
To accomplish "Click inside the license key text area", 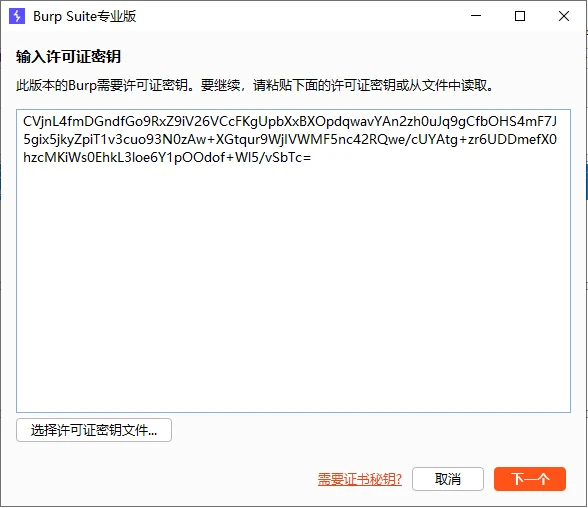I will 293,261.
